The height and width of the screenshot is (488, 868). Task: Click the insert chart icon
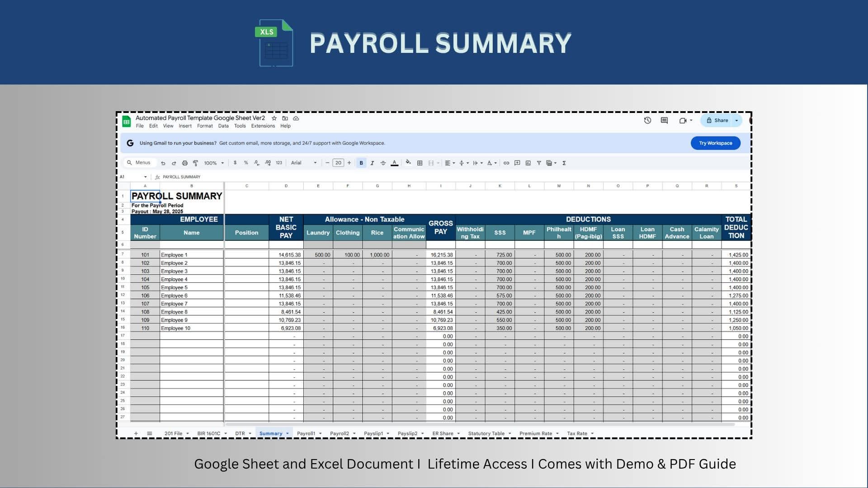[x=528, y=163]
